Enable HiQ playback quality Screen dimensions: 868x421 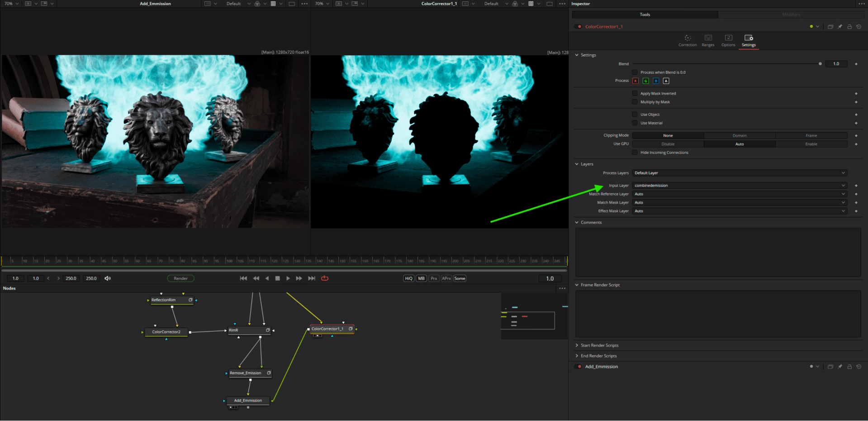[x=408, y=278]
